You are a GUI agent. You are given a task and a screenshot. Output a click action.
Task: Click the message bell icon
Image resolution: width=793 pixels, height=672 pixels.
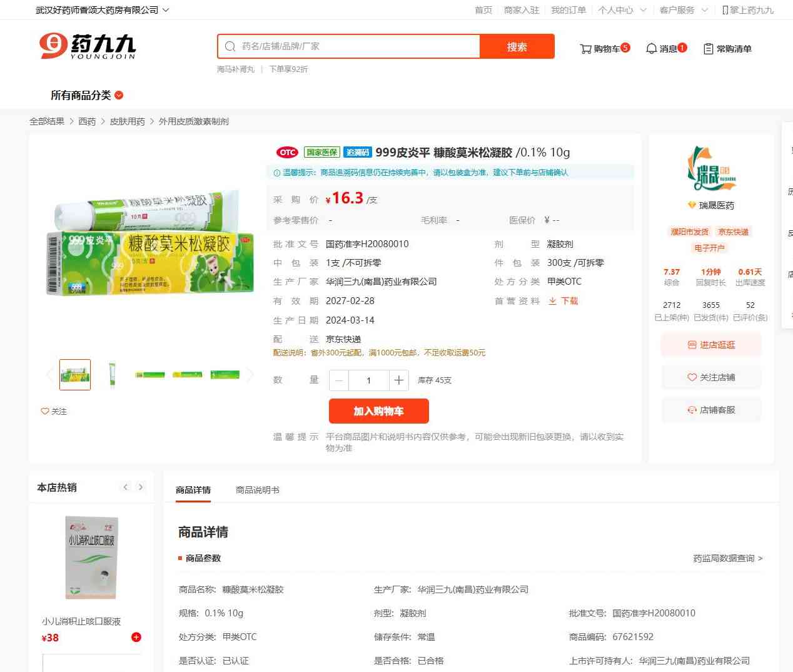[651, 49]
